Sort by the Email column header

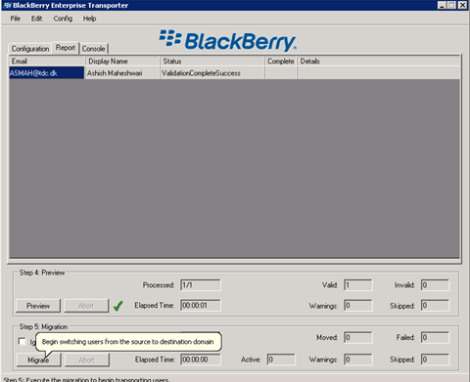47,61
